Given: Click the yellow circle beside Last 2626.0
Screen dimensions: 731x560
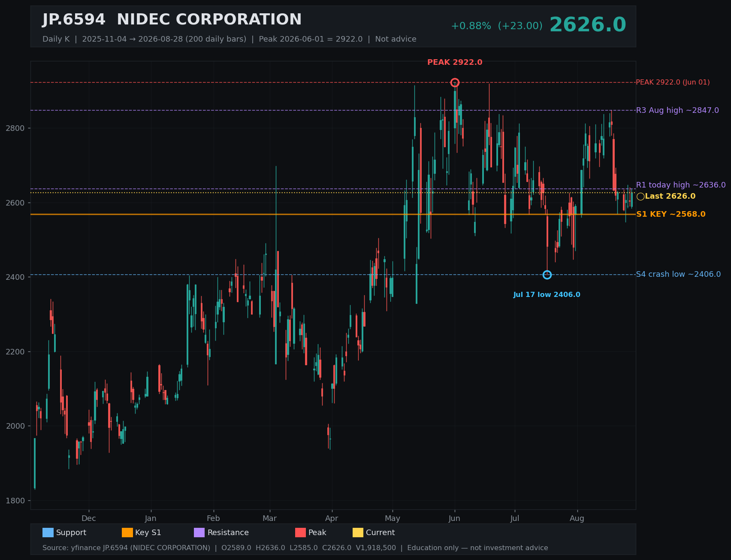Looking at the screenshot, I should pyautogui.click(x=640, y=197).
